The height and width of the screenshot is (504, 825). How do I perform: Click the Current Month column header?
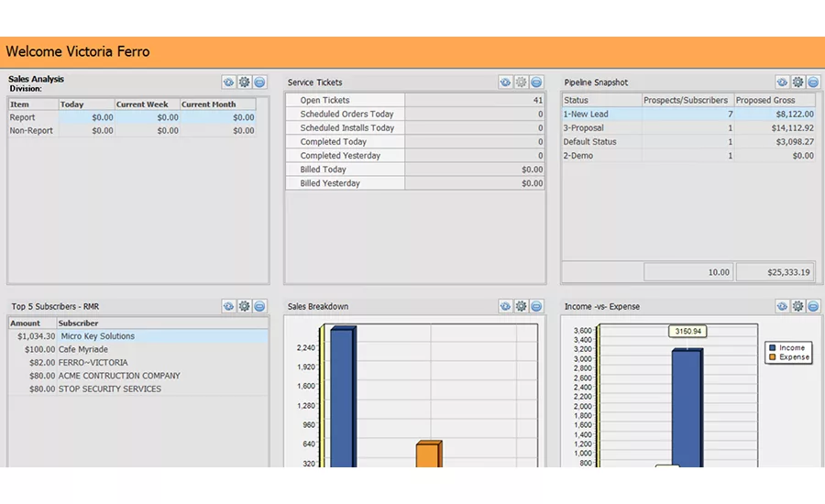[218, 104]
